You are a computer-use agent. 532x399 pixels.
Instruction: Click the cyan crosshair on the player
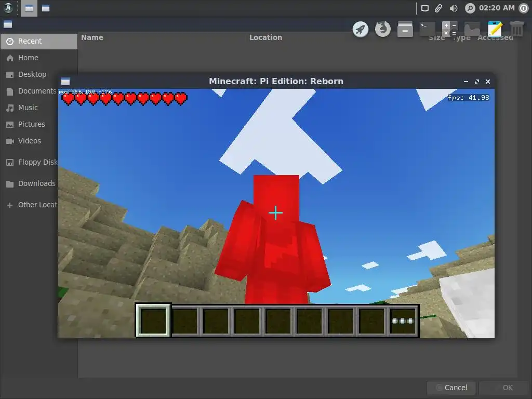[x=275, y=212]
